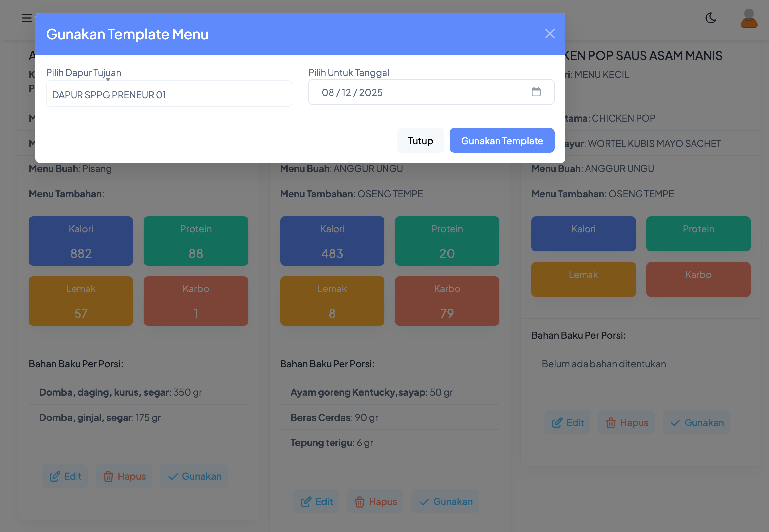Viewport: 769px width, 532px height.
Task: Edit the Ayam goreng Kentucky menu card
Action: pyautogui.click(x=316, y=501)
